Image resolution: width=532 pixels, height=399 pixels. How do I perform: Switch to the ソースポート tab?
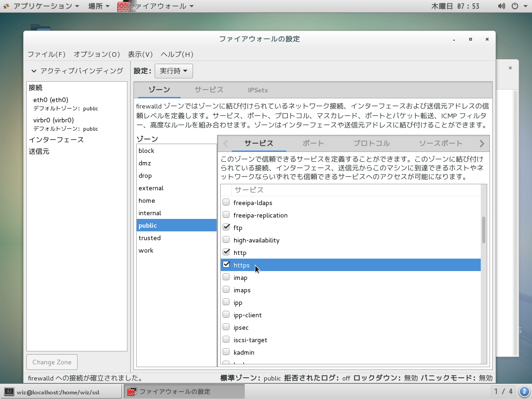(x=441, y=144)
